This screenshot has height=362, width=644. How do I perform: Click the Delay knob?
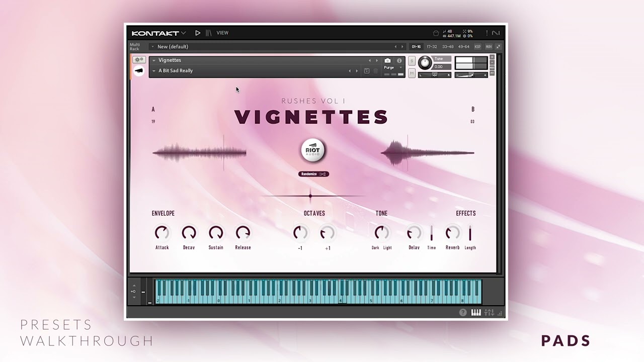coord(414,233)
